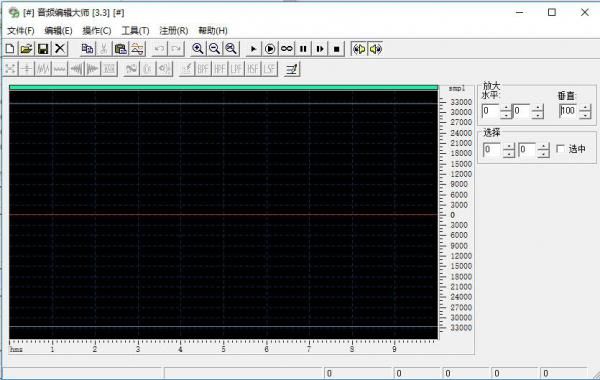The image size is (600, 380).
Task: Click the HSF high-shelf filter icon
Action: click(x=253, y=69)
